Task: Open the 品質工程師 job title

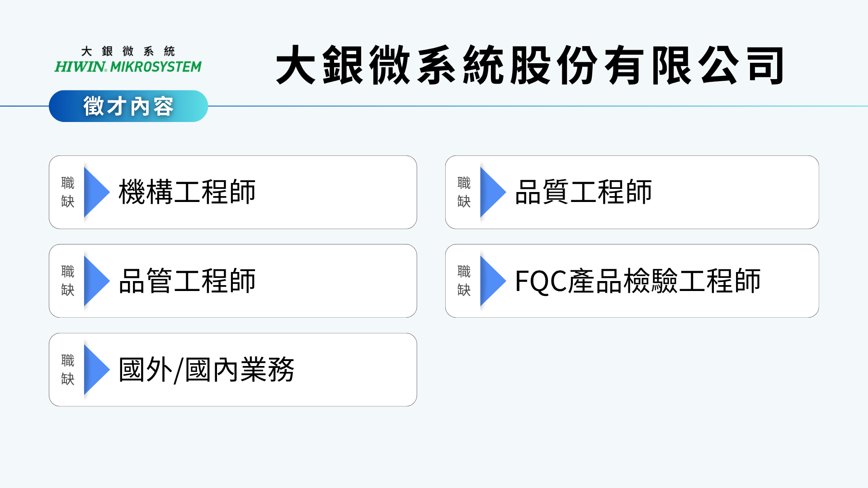Action: pos(583,192)
